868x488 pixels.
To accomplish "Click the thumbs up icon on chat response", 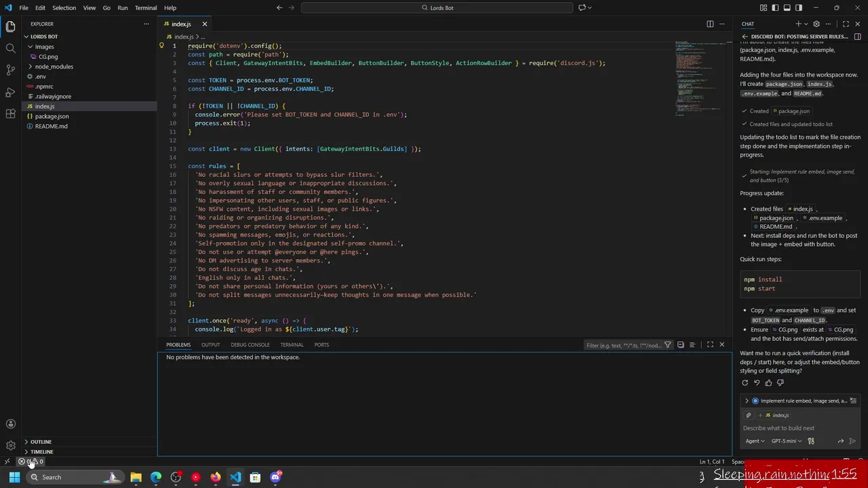I will point(768,383).
